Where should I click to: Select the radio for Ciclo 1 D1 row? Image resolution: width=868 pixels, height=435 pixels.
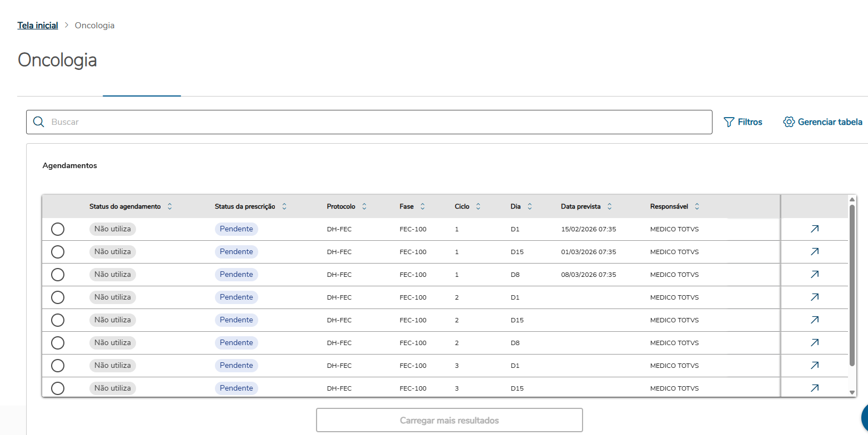pyautogui.click(x=58, y=229)
